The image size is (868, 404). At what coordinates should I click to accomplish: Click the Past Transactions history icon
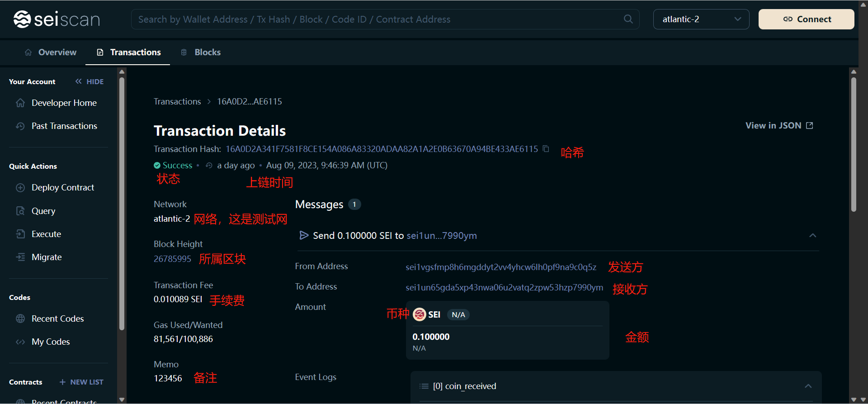[x=20, y=126]
